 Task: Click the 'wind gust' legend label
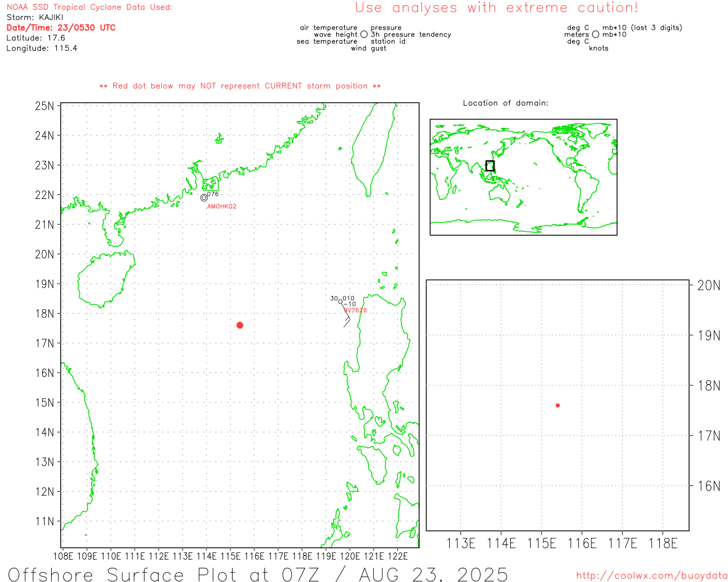[369, 48]
